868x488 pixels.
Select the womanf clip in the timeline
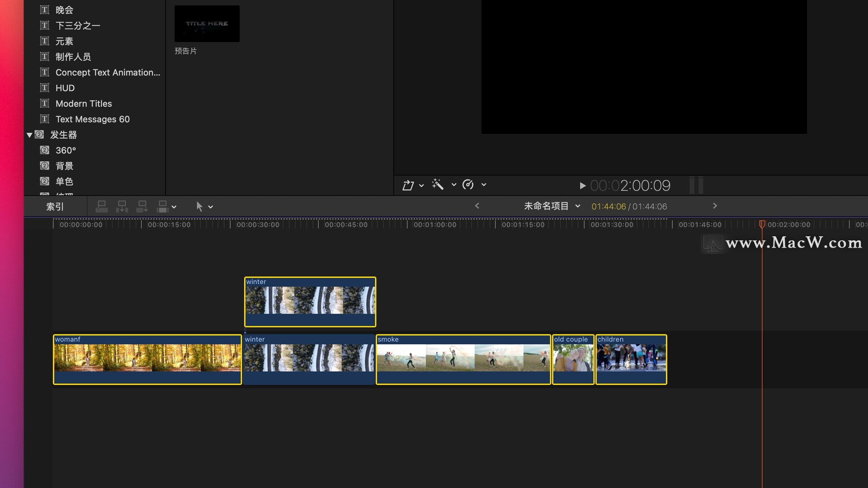point(147,360)
